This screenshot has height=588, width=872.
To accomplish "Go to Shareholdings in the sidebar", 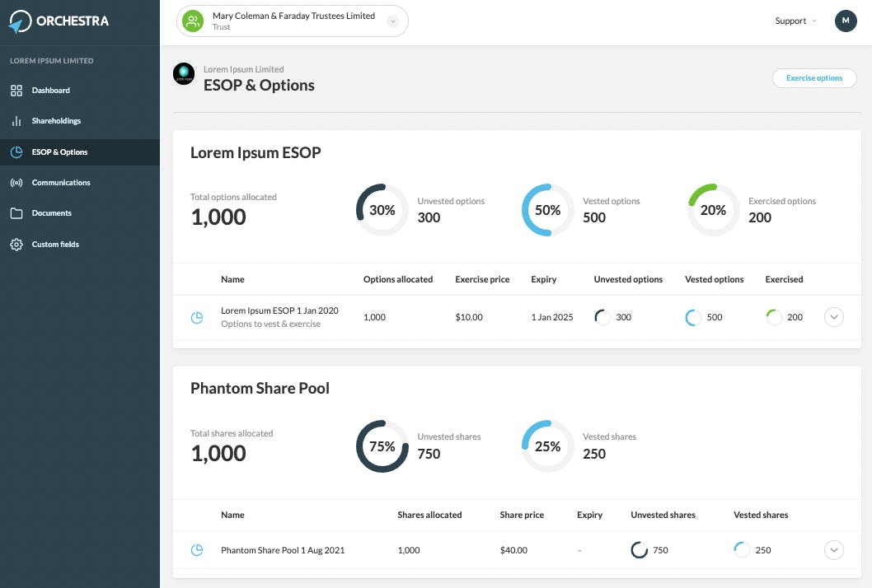I will pyautogui.click(x=56, y=121).
